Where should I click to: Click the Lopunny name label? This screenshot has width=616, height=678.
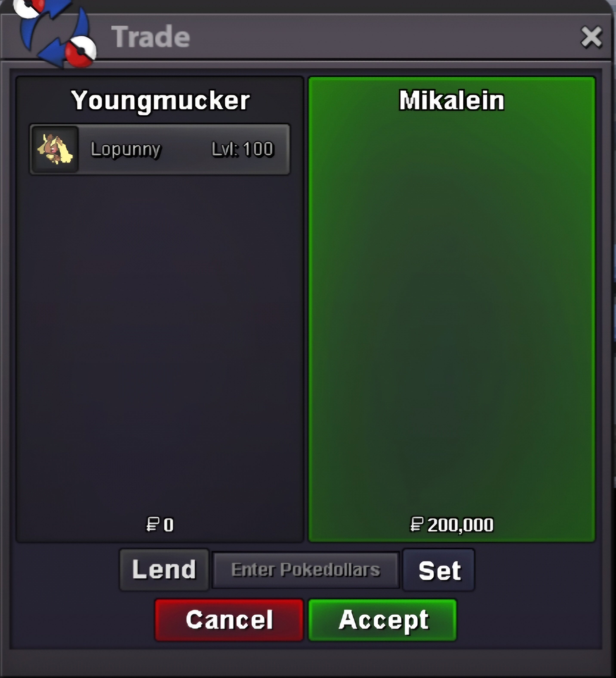coord(126,150)
